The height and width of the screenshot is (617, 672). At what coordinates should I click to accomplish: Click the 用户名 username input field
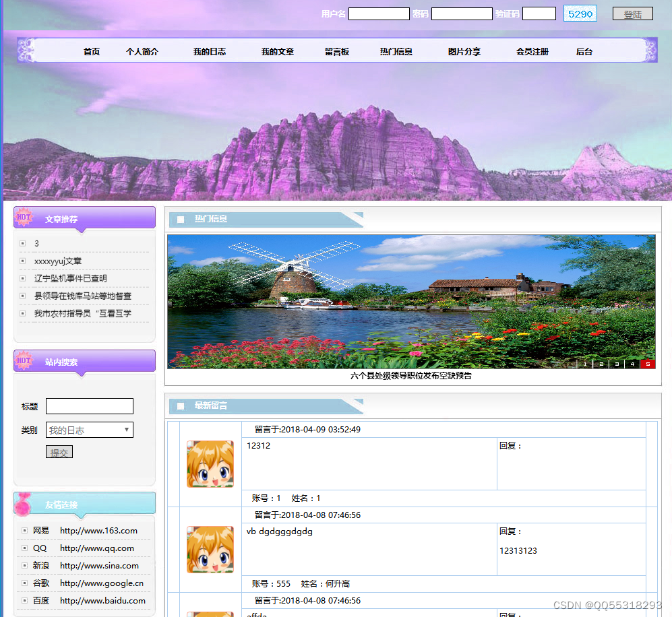378,13
